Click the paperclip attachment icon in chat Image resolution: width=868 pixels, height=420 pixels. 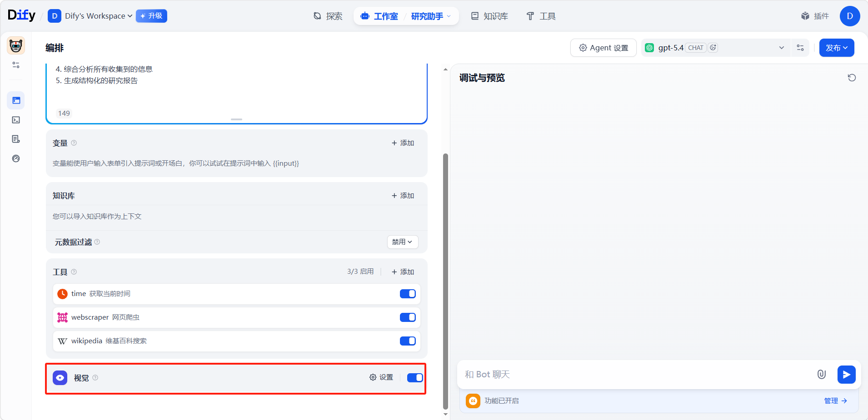821,375
